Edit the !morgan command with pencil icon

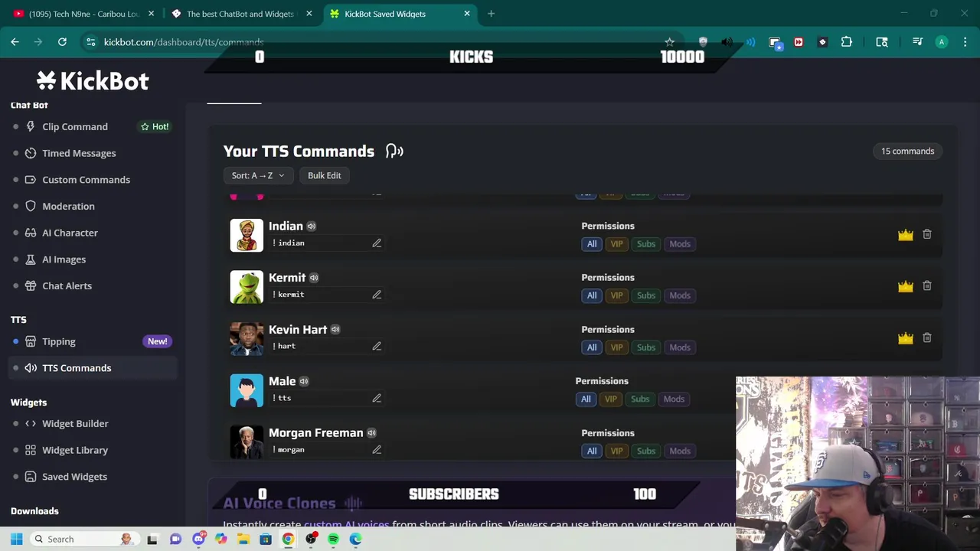point(377,449)
